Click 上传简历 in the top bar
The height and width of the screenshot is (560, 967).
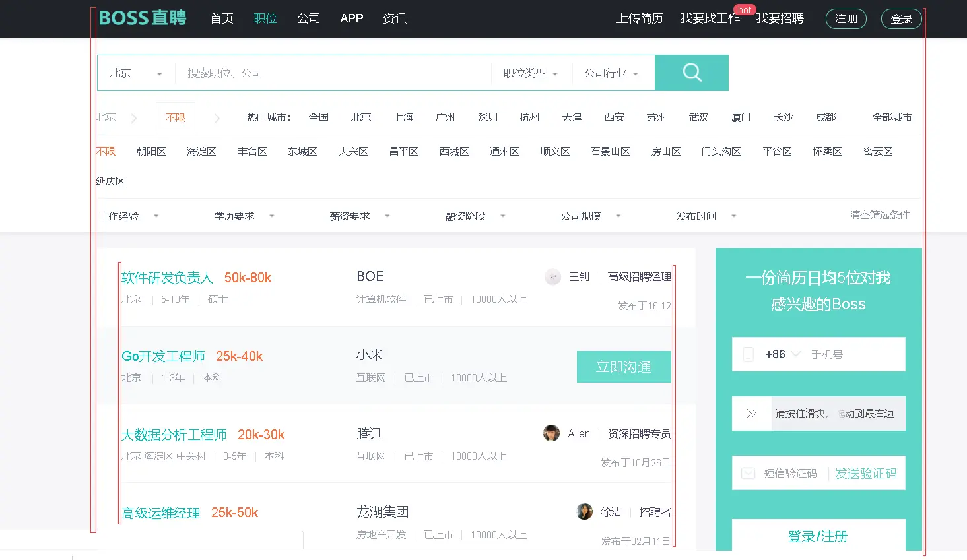point(640,18)
